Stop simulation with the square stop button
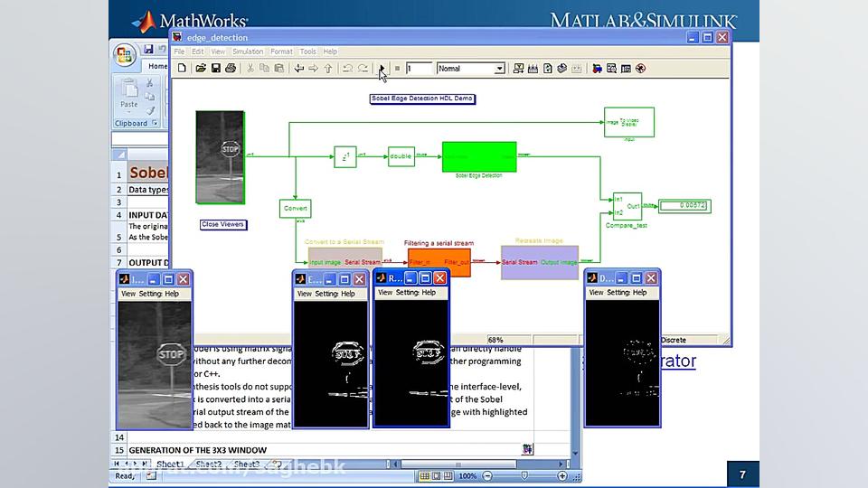The height and width of the screenshot is (488, 868). pos(397,69)
